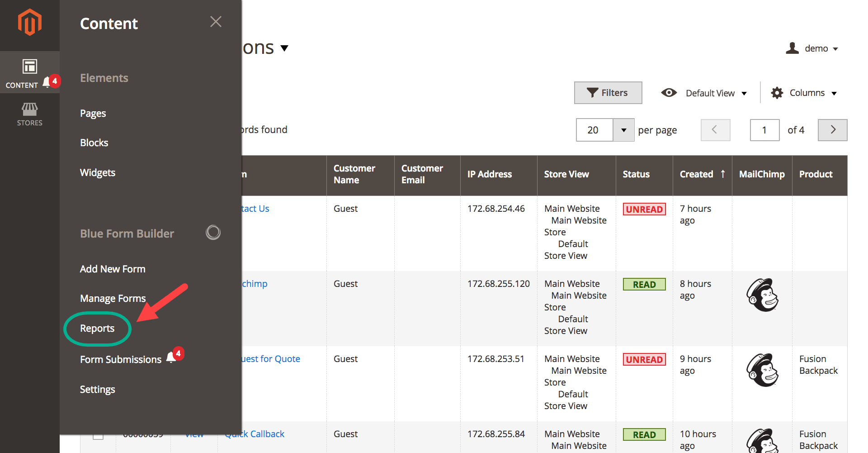Open the Mailchimp form link
Screen dimensions: 868x453
255,284
